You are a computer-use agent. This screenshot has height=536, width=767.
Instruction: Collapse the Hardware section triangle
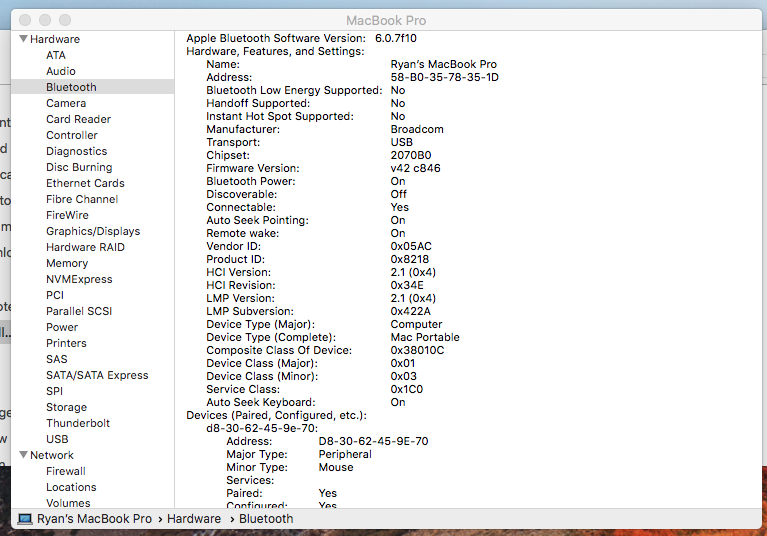tap(23, 39)
